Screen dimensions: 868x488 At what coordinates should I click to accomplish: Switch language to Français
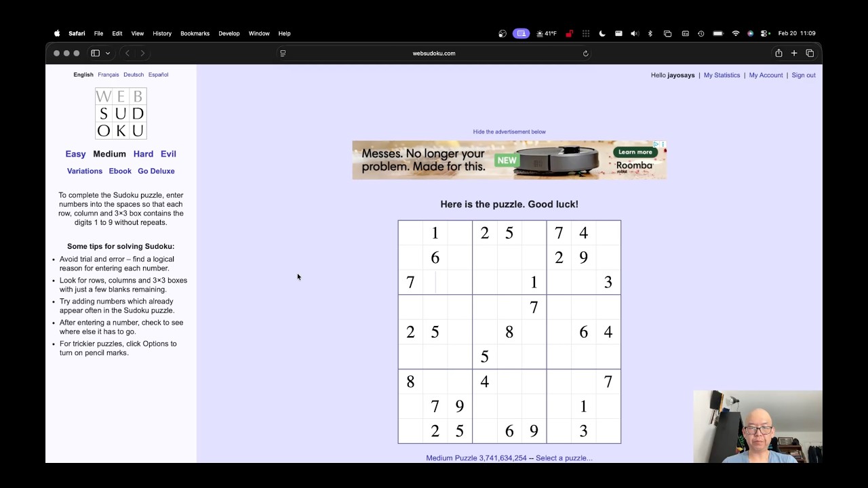point(108,75)
